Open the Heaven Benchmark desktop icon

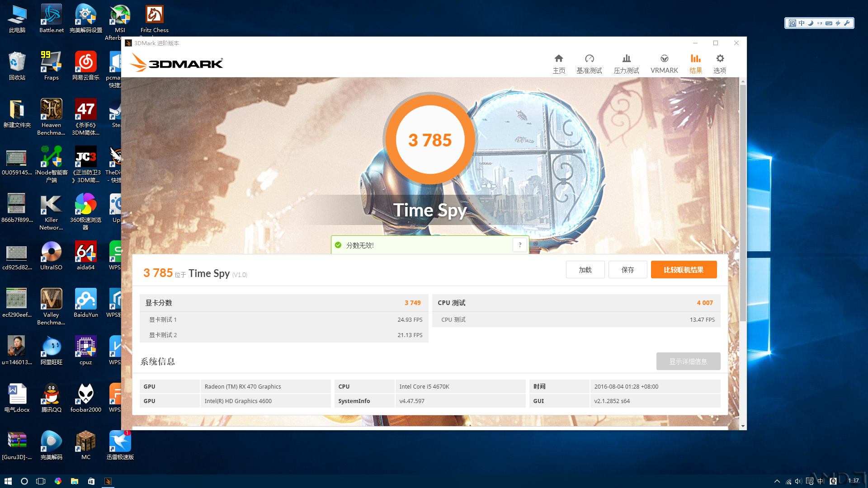coord(52,117)
